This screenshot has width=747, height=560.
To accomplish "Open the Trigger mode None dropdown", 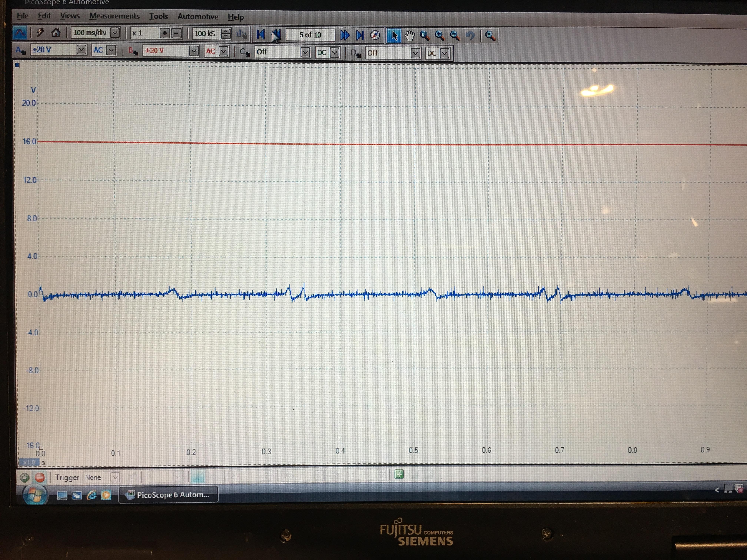I will [x=115, y=477].
